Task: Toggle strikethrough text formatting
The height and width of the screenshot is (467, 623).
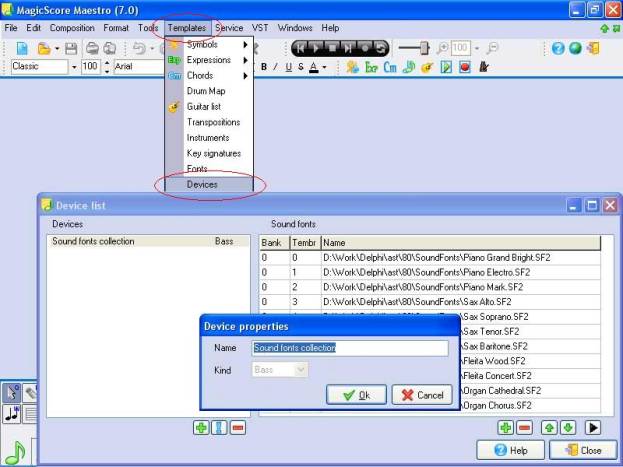Action: pyautogui.click(x=301, y=67)
